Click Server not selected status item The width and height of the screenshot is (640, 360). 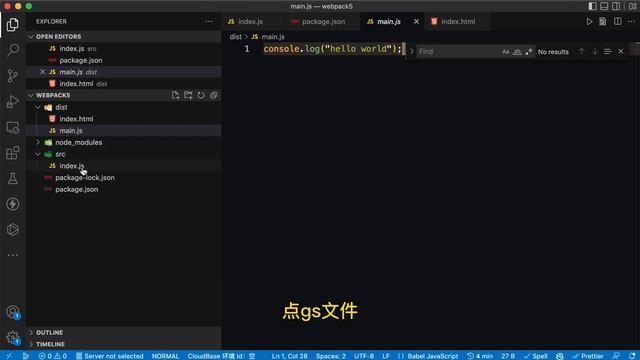pos(109,356)
